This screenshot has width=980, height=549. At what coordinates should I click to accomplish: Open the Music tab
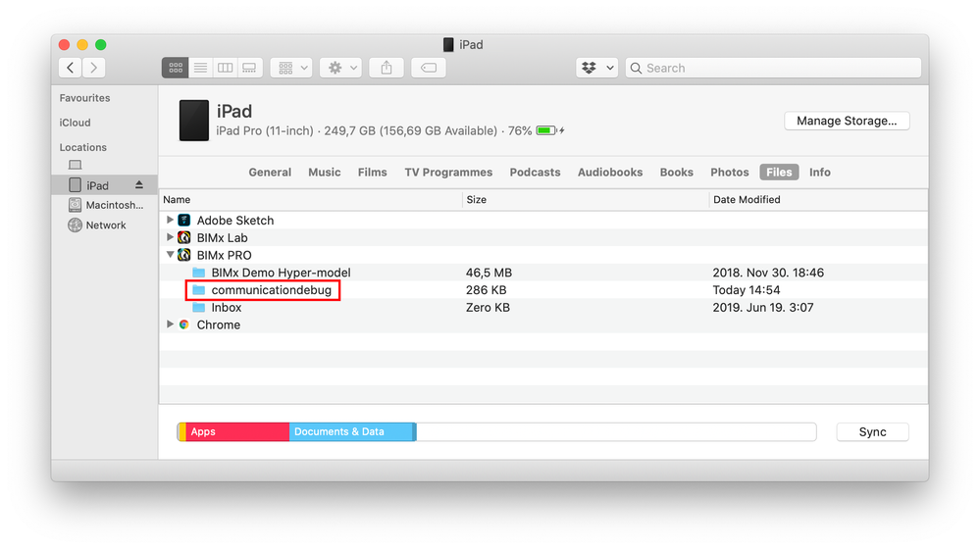[x=325, y=173]
